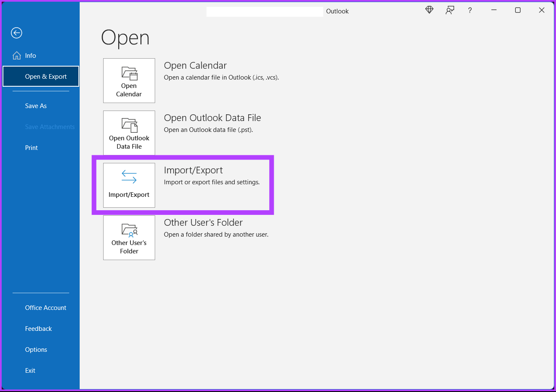556x392 pixels.
Task: Open the Other User's Folder tile
Action: click(x=129, y=237)
